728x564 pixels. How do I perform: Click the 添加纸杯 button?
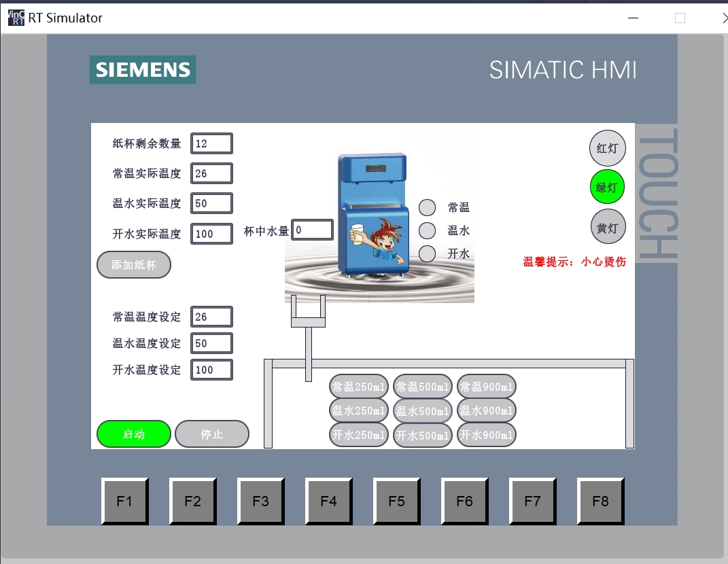(134, 265)
